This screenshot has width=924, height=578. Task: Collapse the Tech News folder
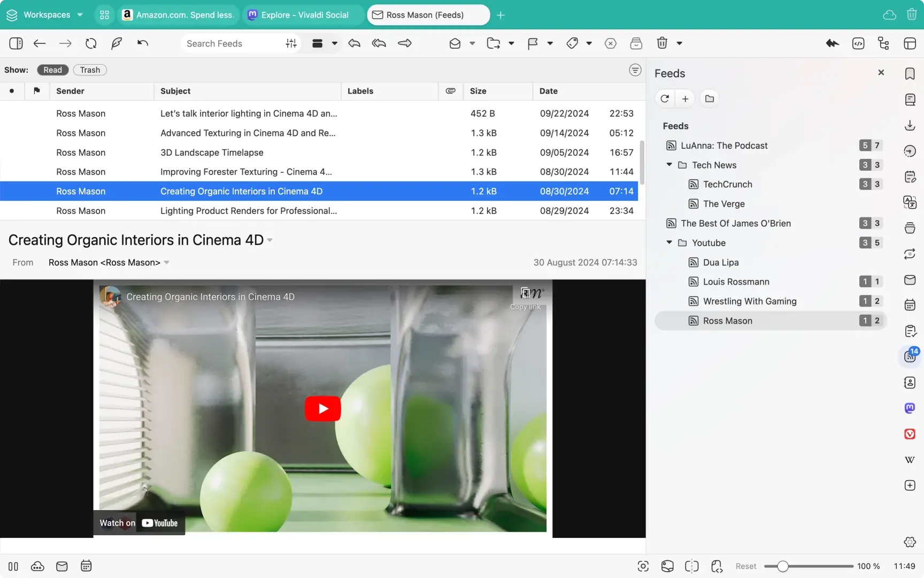(669, 165)
